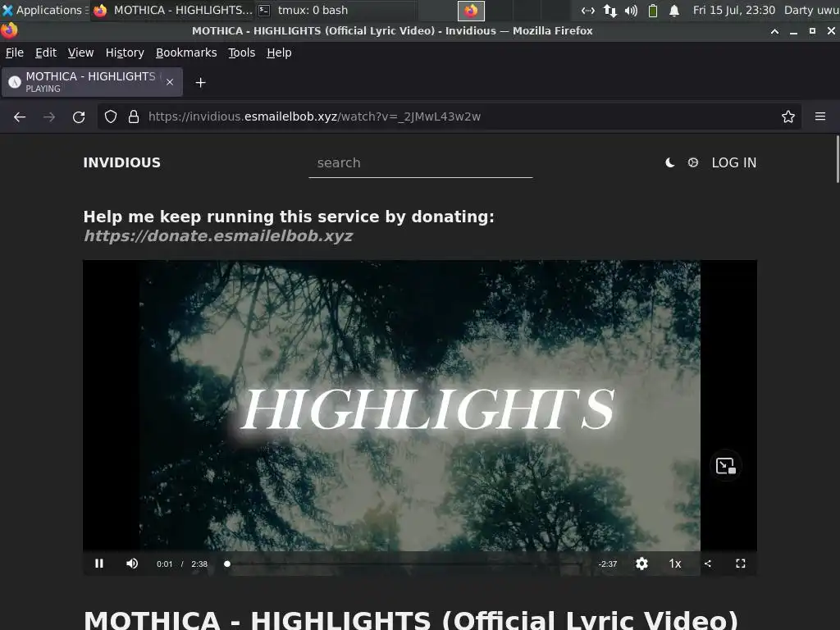Open the INVIDIOUS home link
The width and height of the screenshot is (840, 630).
(x=121, y=163)
